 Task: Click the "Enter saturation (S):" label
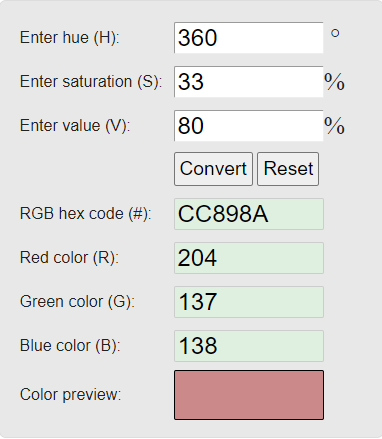click(91, 82)
